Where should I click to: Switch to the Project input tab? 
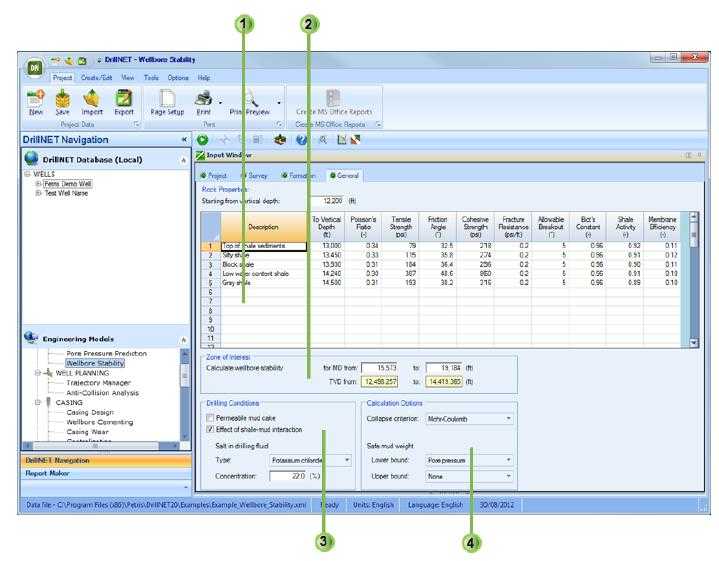214,175
